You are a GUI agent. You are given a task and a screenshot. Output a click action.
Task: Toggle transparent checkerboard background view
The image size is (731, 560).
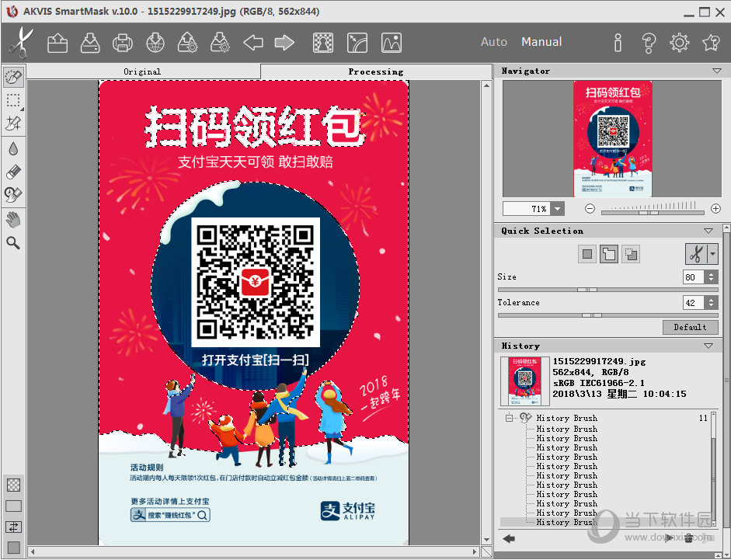click(x=13, y=485)
